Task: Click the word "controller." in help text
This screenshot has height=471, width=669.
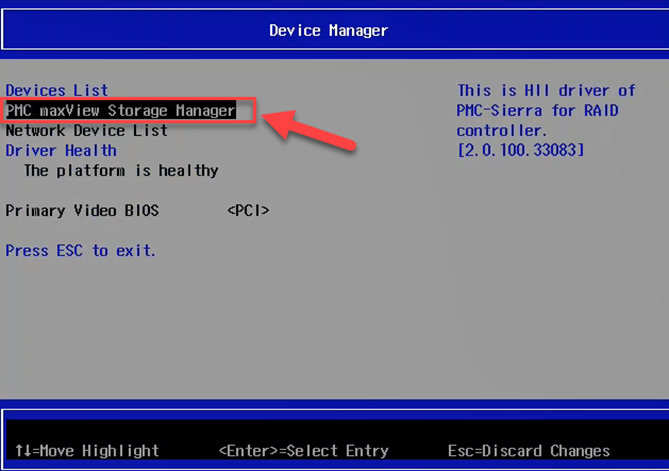Action: 502,130
